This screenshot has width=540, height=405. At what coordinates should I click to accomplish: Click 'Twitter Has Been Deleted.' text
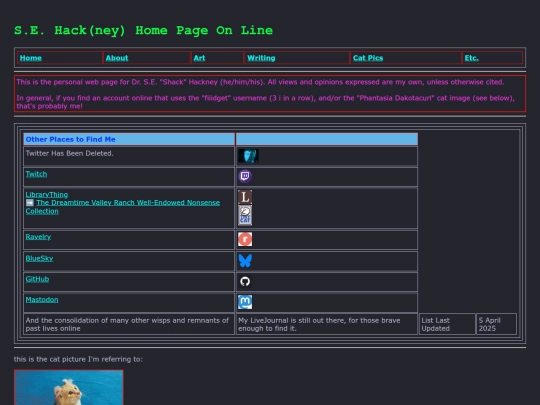[69, 153]
